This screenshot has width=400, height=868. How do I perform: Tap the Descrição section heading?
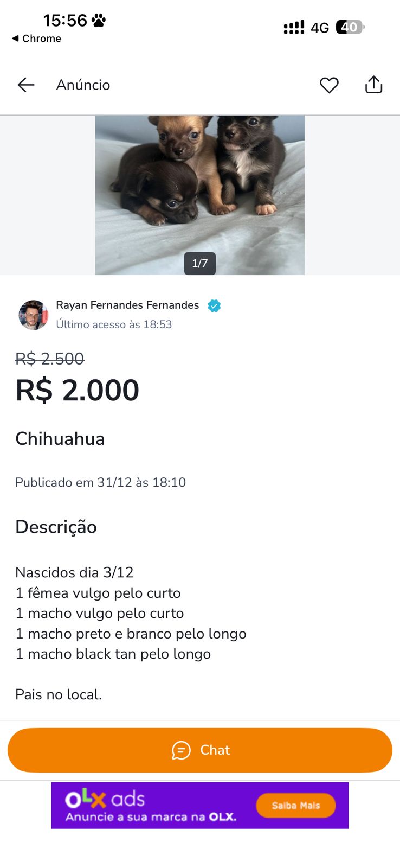click(x=56, y=527)
